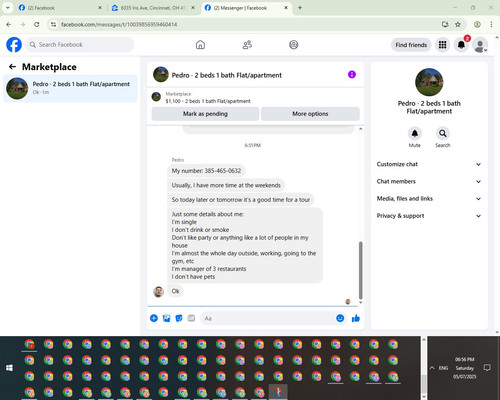Viewport: 500px width, 400px height.
Task: Mute the conversation with bell icon
Action: coord(415,134)
